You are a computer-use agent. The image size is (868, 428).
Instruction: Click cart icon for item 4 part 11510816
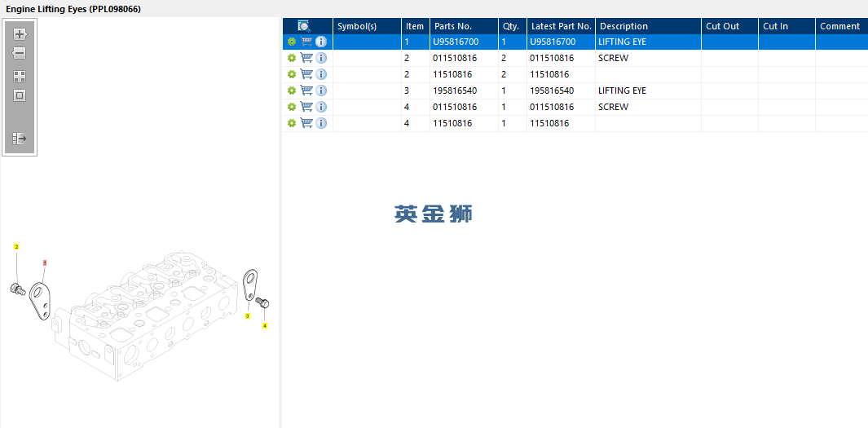point(306,123)
